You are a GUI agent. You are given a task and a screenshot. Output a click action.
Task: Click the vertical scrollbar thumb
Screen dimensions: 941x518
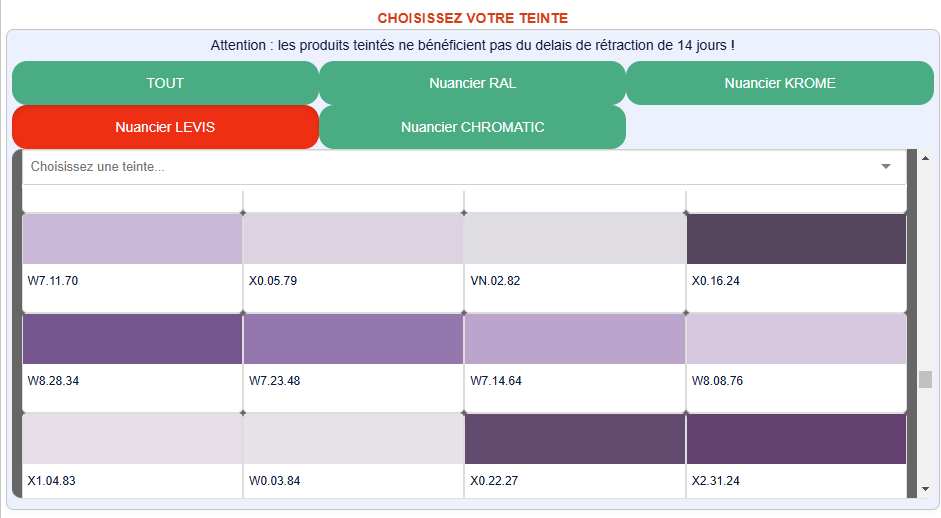coord(925,379)
